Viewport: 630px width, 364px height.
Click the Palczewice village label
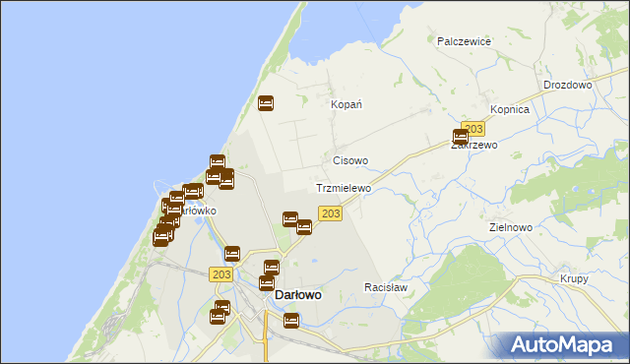pos(464,41)
